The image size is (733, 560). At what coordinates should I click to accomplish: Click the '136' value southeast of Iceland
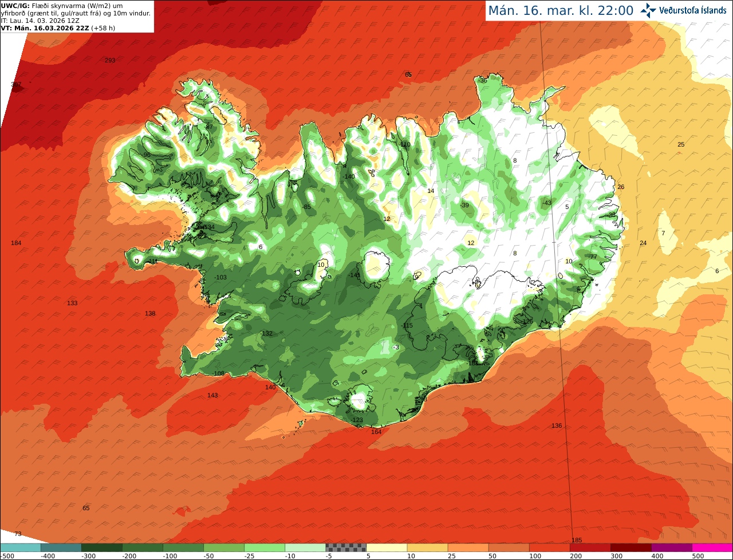(557, 426)
